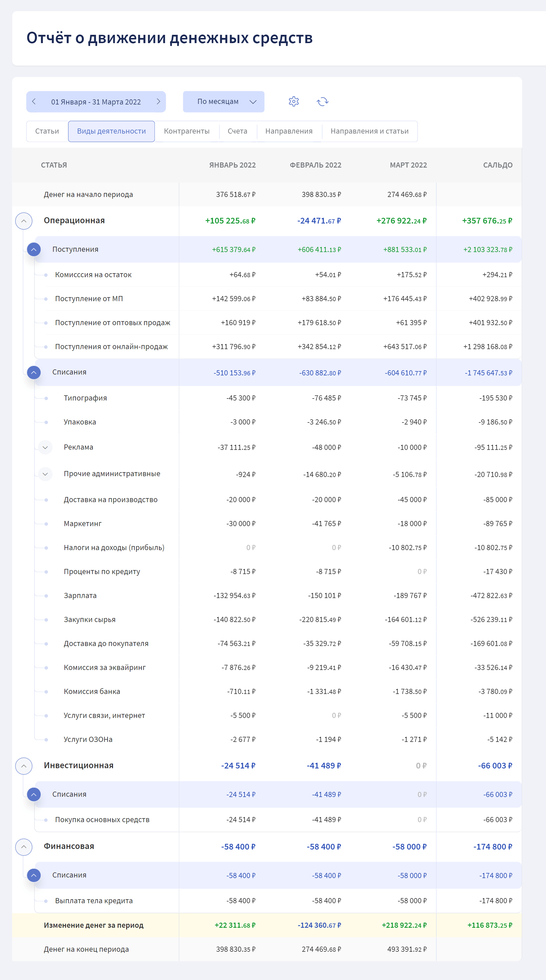Click 'Изменение денег за период' row label
The image size is (546, 980).
point(94,925)
